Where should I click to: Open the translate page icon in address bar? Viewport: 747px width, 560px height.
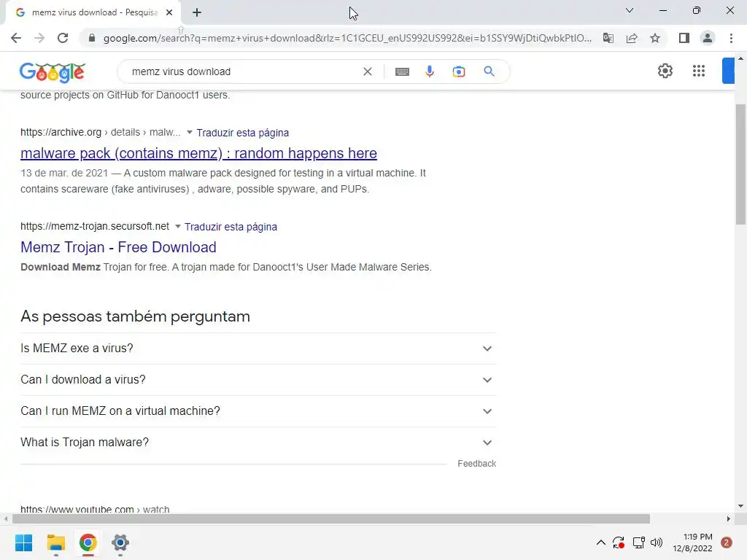point(608,38)
